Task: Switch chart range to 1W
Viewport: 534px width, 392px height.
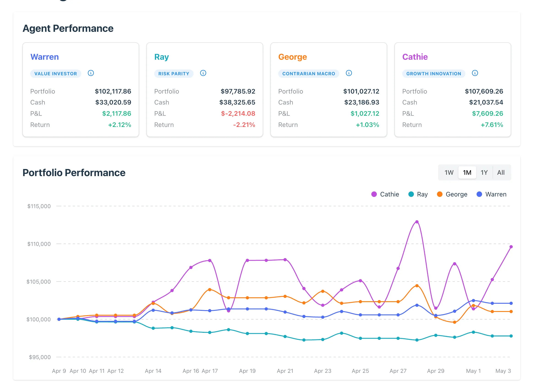Action: pyautogui.click(x=449, y=172)
